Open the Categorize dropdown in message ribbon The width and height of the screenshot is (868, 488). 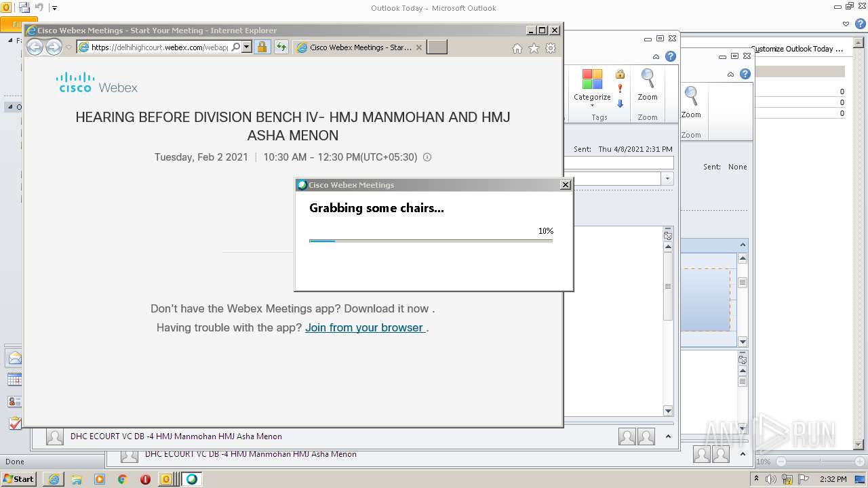pos(592,87)
